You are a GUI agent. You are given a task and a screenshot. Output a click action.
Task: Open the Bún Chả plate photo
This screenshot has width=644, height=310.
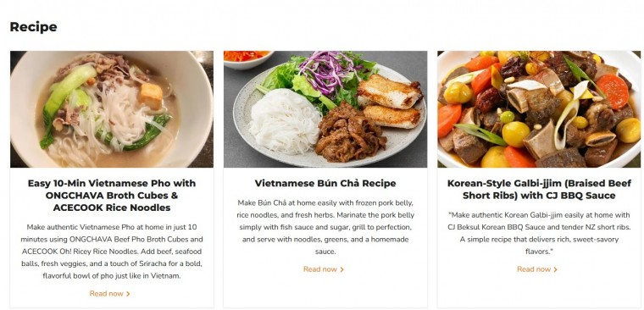tap(325, 109)
